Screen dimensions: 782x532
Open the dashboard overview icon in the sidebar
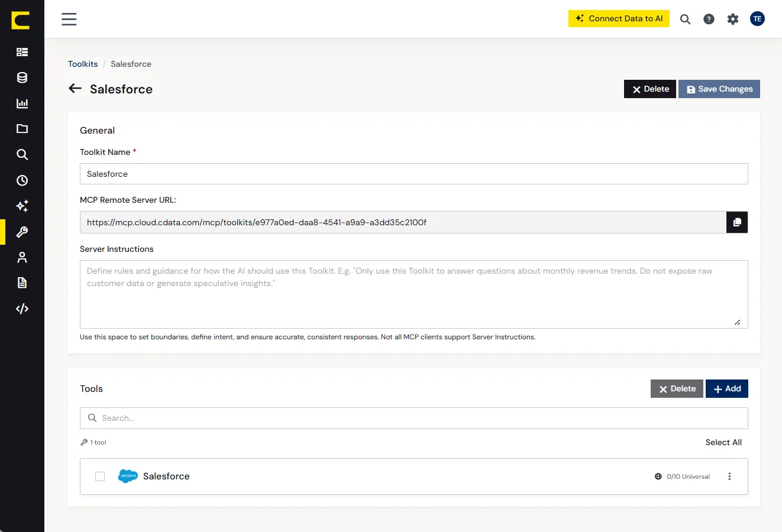click(x=22, y=52)
